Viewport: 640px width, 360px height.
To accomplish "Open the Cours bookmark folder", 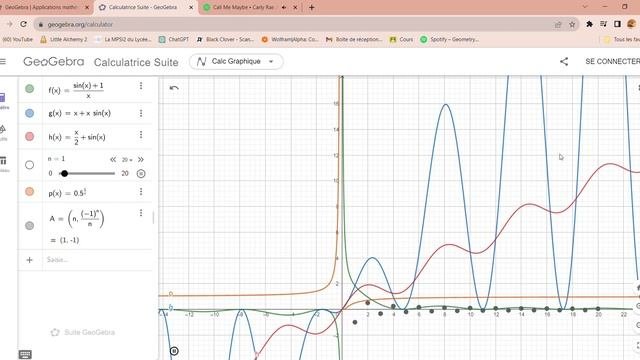I will (401, 40).
